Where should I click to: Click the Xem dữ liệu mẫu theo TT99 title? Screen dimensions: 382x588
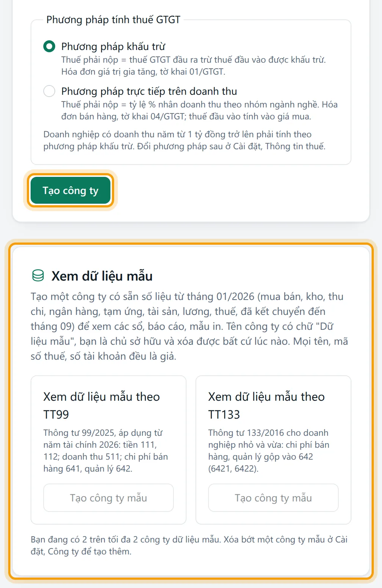[101, 405]
